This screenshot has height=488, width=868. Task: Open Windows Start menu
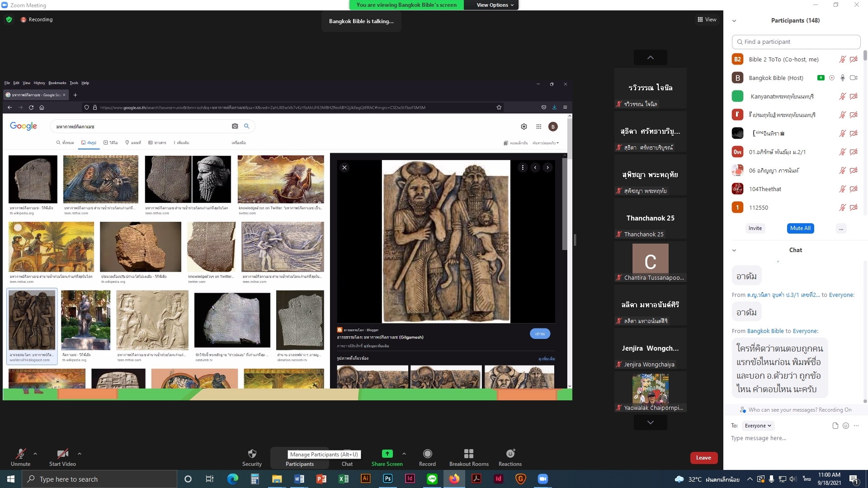coord(11,479)
